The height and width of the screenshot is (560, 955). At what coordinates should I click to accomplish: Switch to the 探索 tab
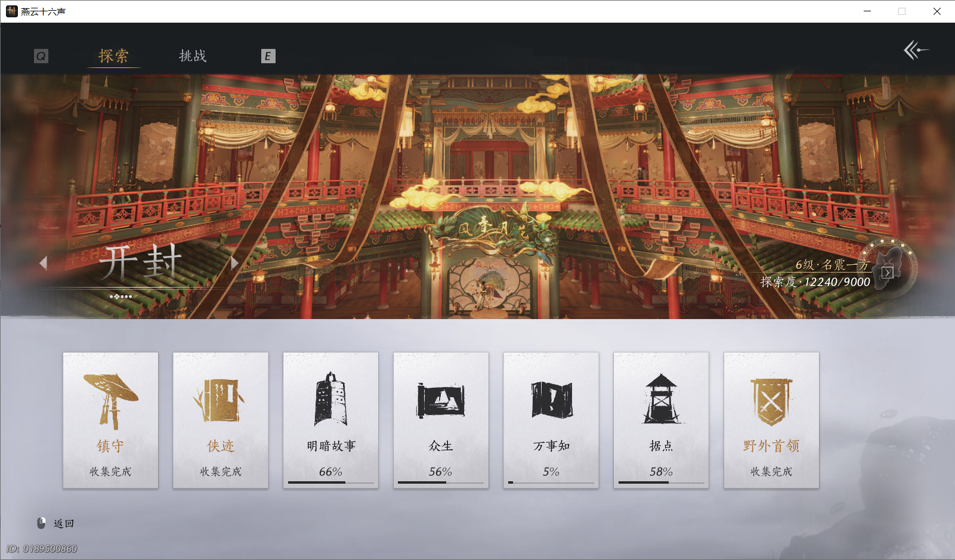click(x=113, y=55)
